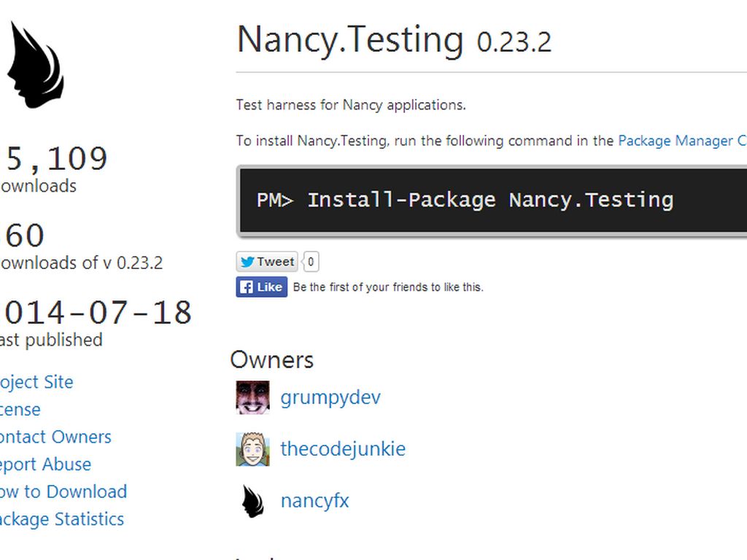
Task: Click the nancyfx owner logo icon
Action: pyautogui.click(x=252, y=501)
